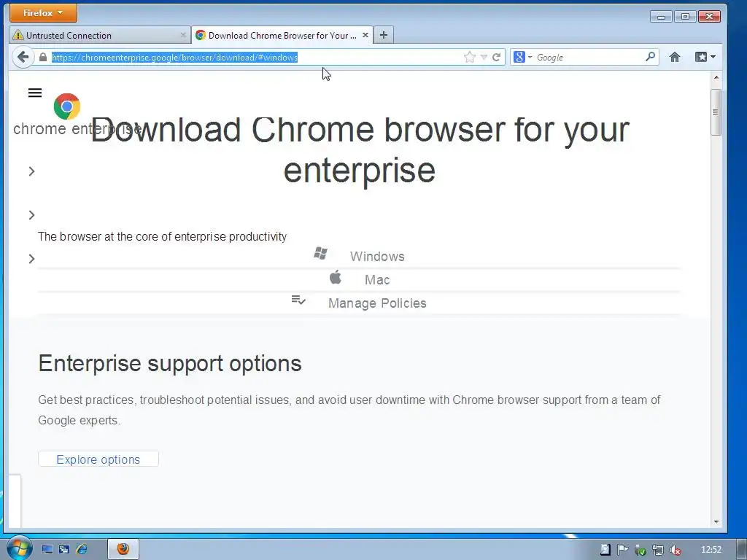Open the Windows Start menu
The image size is (747, 560).
click(x=19, y=548)
